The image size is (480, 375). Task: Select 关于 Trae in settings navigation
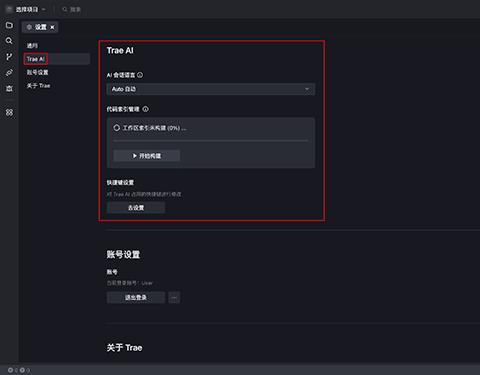pyautogui.click(x=38, y=86)
